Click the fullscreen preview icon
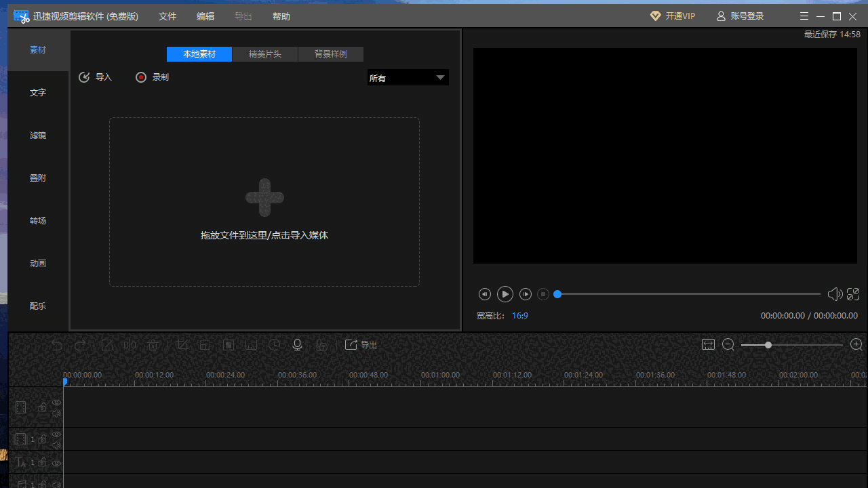 coord(853,294)
